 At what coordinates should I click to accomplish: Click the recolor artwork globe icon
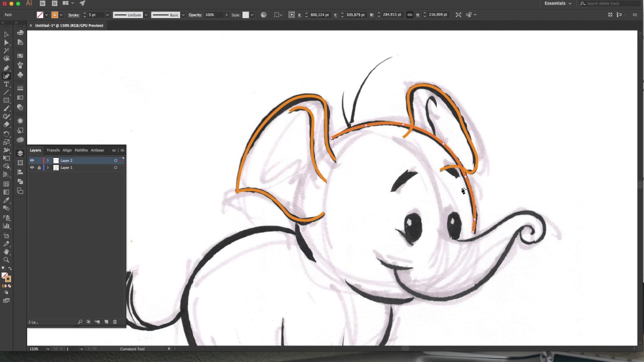pyautogui.click(x=264, y=15)
